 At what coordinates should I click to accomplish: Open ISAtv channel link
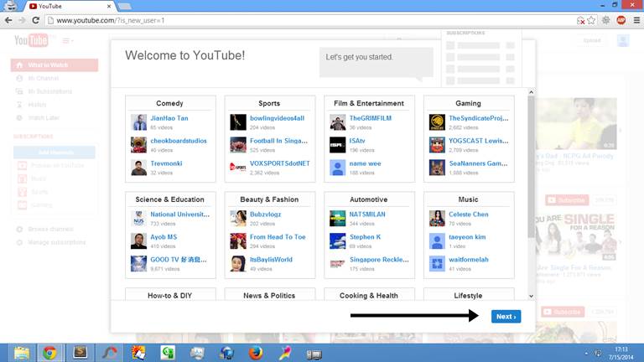pos(357,141)
